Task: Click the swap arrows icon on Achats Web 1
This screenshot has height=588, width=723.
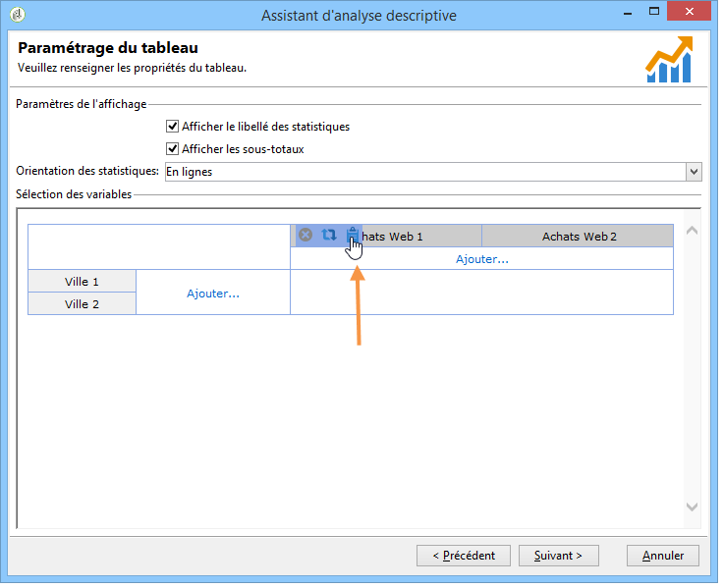Action: (329, 236)
